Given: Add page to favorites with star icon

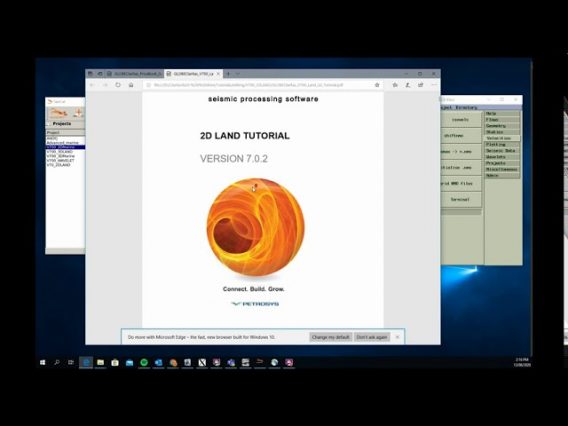Looking at the screenshot, I should point(377,85).
